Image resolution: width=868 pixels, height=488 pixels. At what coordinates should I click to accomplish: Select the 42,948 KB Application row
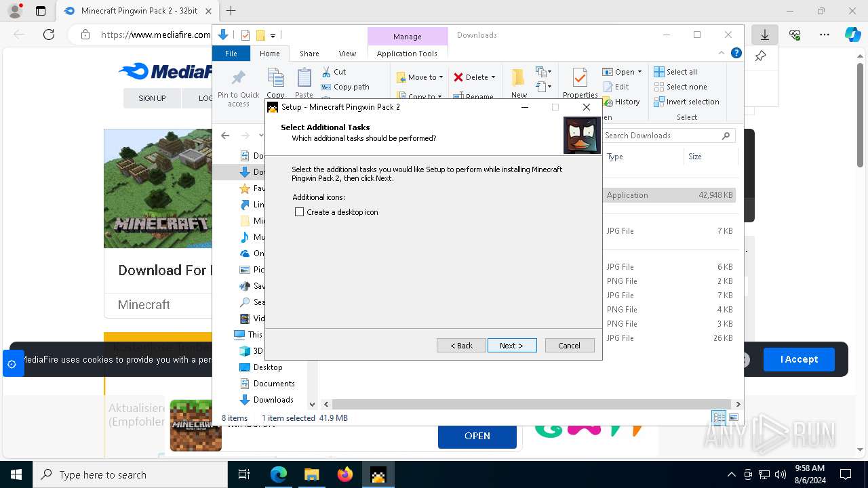point(669,195)
